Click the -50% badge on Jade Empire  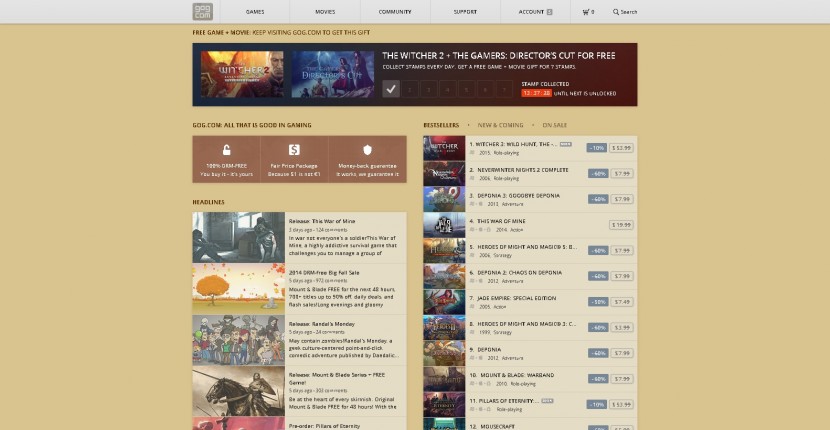click(598, 302)
